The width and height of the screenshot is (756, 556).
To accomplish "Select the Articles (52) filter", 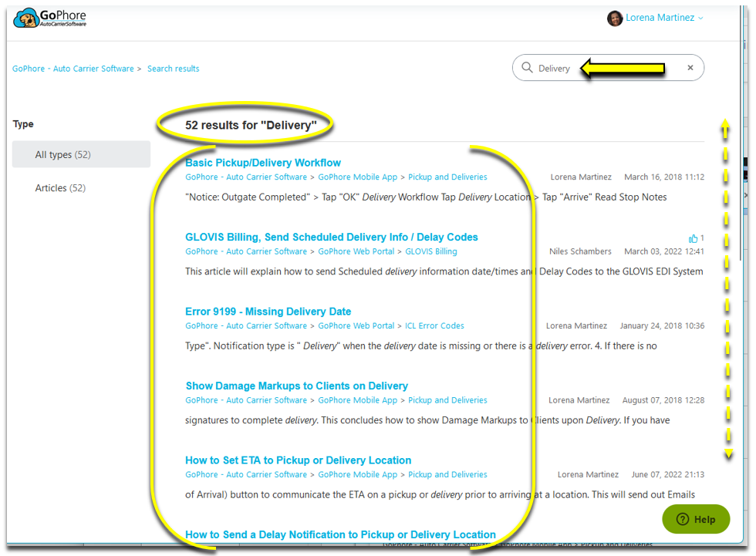I will click(x=60, y=188).
